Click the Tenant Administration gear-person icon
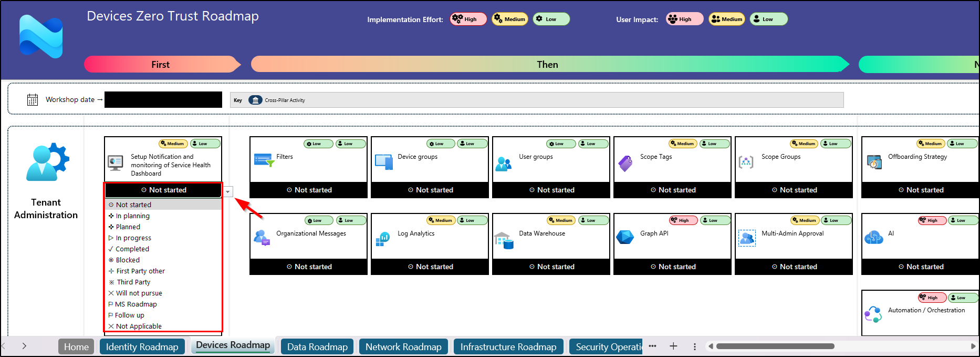The image size is (980, 357). tap(47, 162)
